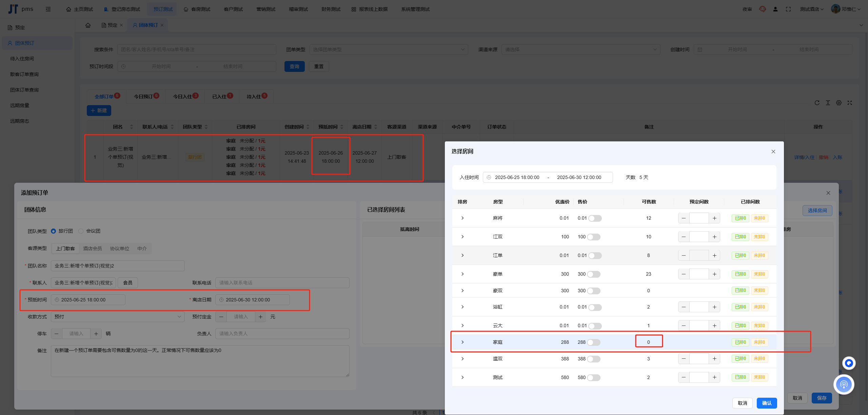This screenshot has height=415, width=868.
Task: Click the fullscreen icon in top bar
Action: 788,9
